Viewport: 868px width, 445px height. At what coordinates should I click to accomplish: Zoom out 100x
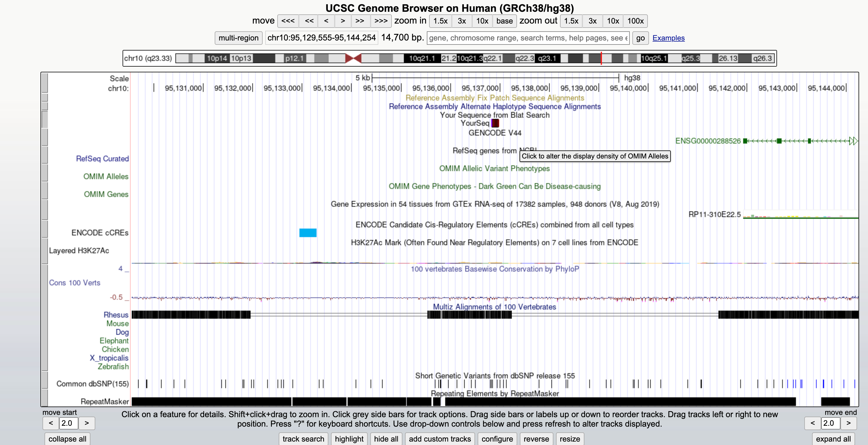click(635, 21)
